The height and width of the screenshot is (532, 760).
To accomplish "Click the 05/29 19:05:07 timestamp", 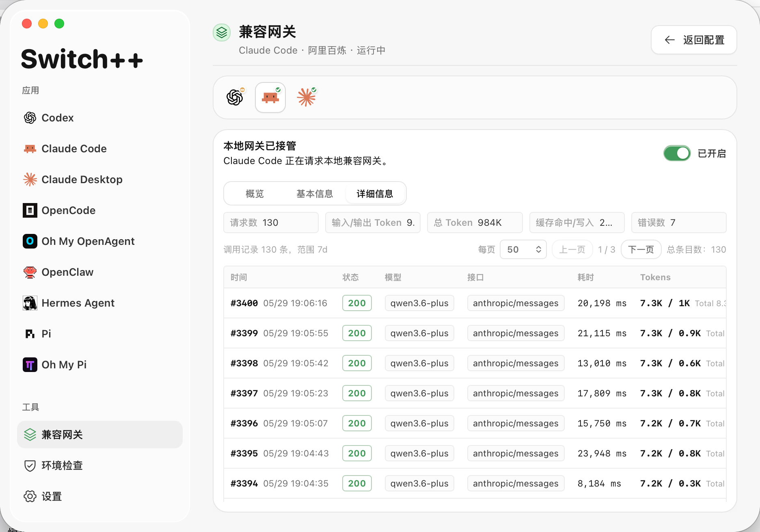I will (296, 423).
